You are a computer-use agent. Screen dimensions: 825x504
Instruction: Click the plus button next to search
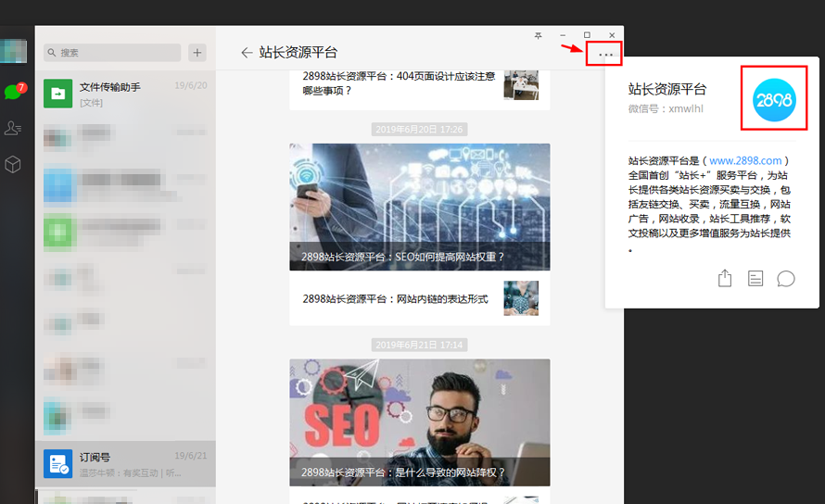tap(197, 53)
